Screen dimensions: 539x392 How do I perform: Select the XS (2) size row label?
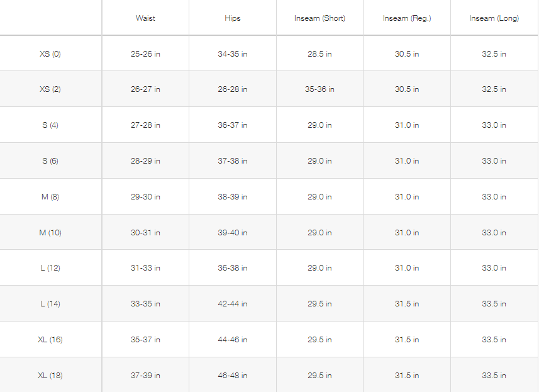[50, 89]
